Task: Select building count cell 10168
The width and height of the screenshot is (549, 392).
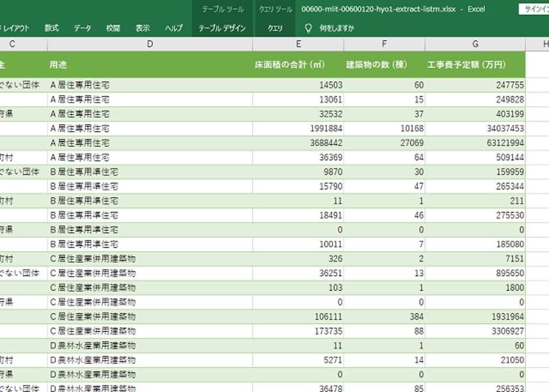Action: pyautogui.click(x=384, y=128)
